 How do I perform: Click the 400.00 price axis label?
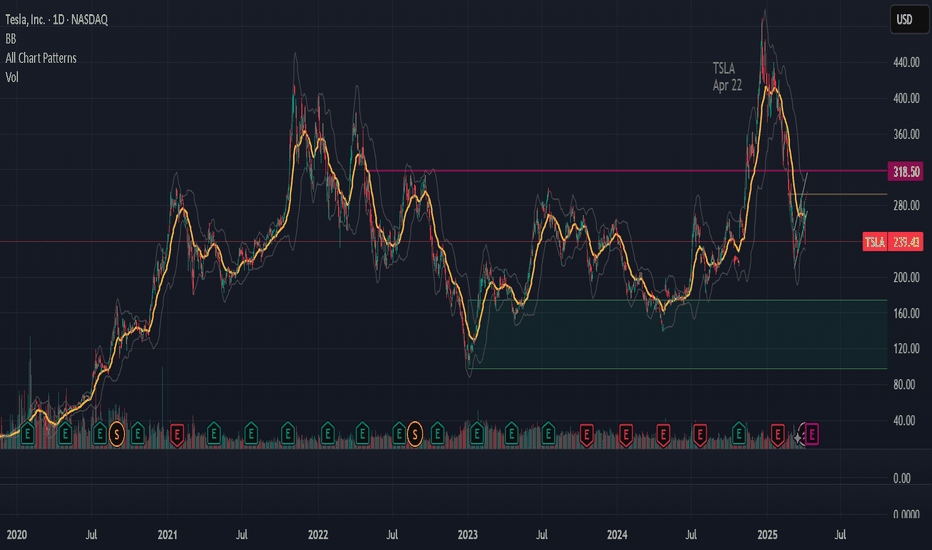(906, 99)
